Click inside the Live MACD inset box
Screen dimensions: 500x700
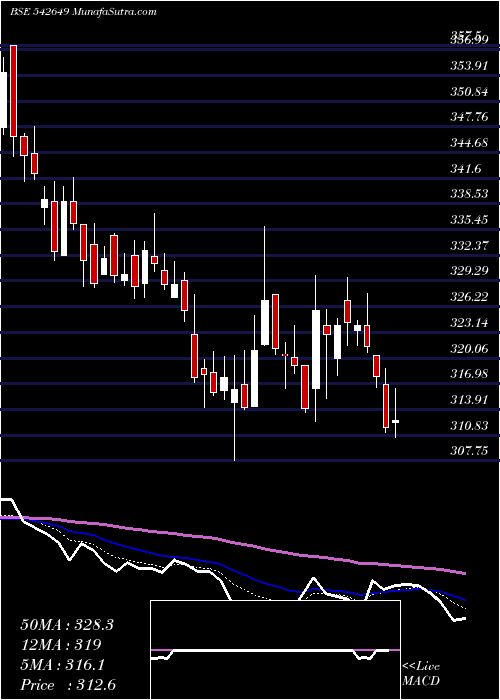coord(275,650)
